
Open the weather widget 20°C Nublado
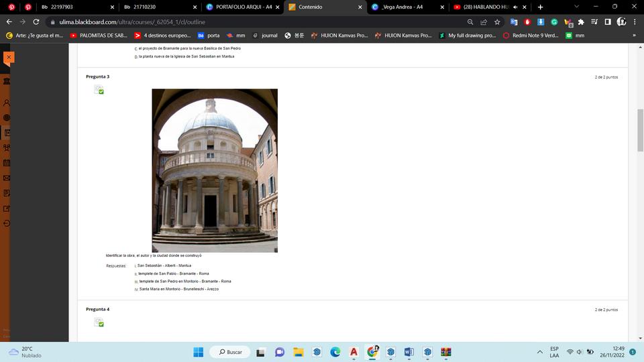pyautogui.click(x=25, y=352)
